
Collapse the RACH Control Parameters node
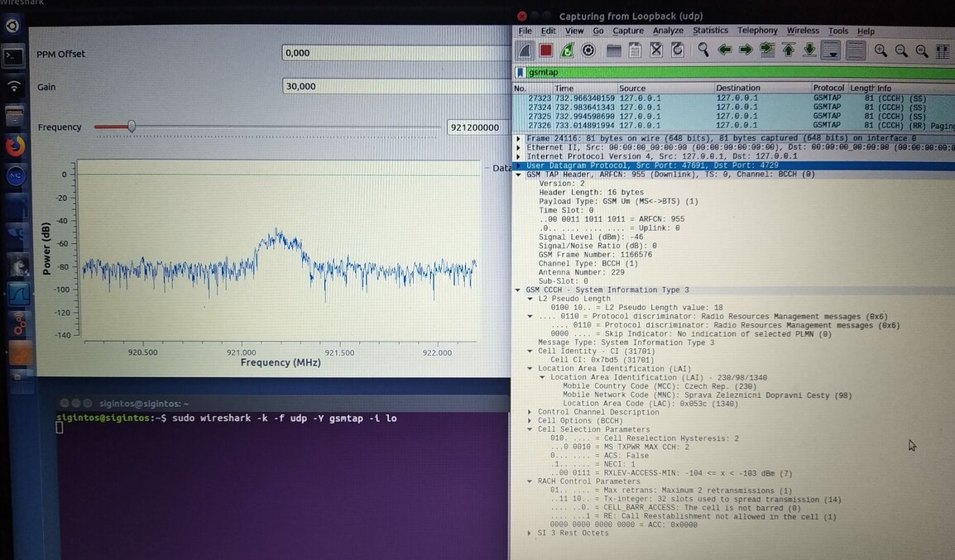tap(530, 481)
